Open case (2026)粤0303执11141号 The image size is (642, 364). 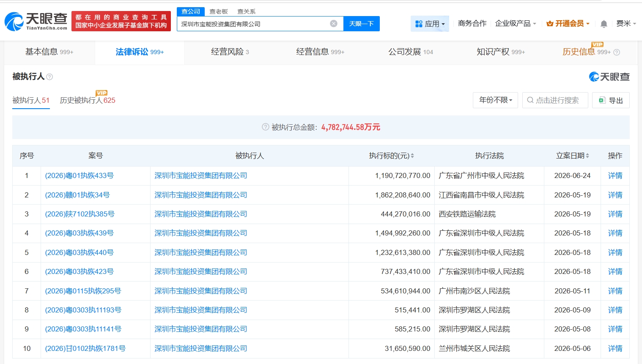83,329
